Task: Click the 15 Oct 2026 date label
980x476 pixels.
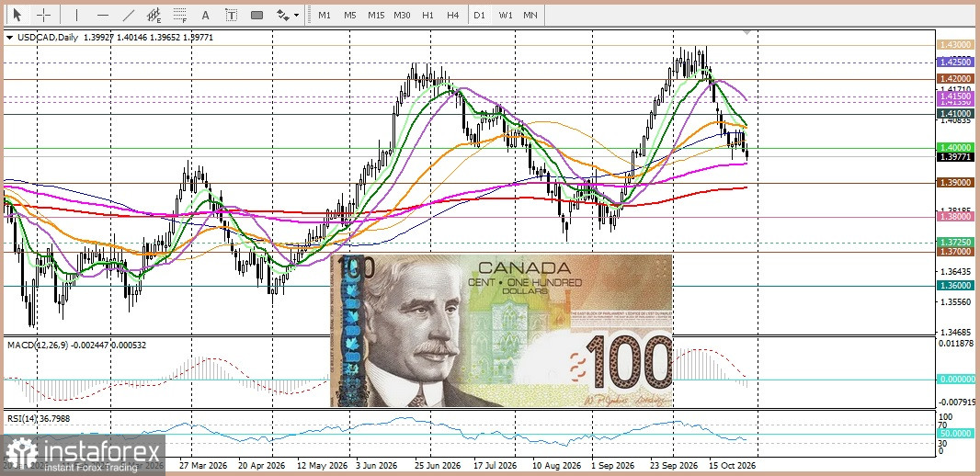Action: click(733, 465)
